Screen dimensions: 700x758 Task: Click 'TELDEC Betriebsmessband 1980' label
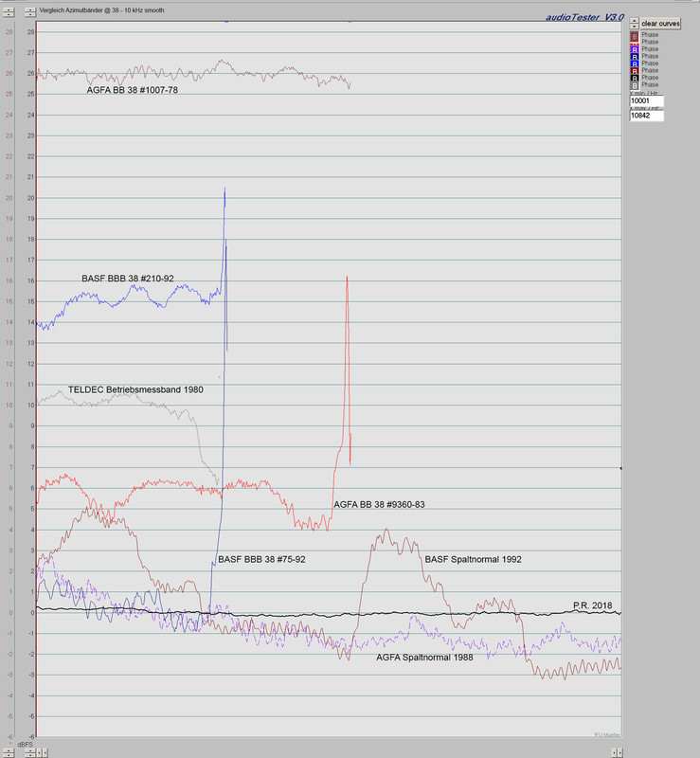135,389
